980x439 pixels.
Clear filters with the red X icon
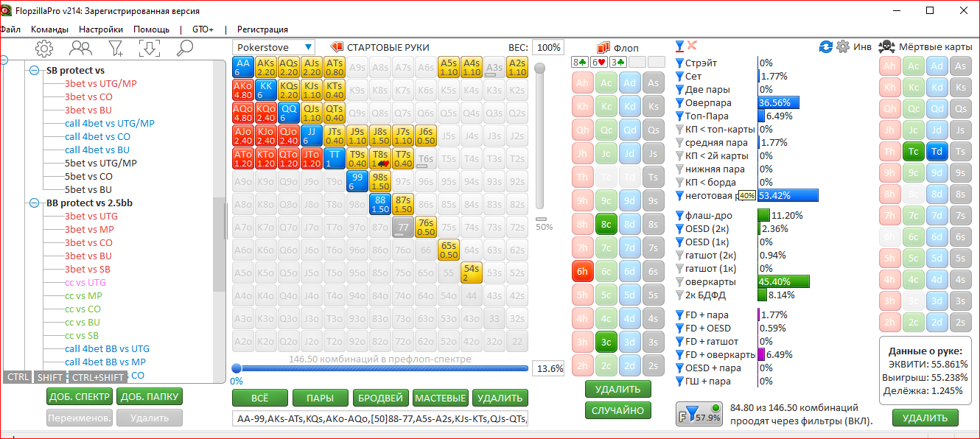pyautogui.click(x=692, y=46)
